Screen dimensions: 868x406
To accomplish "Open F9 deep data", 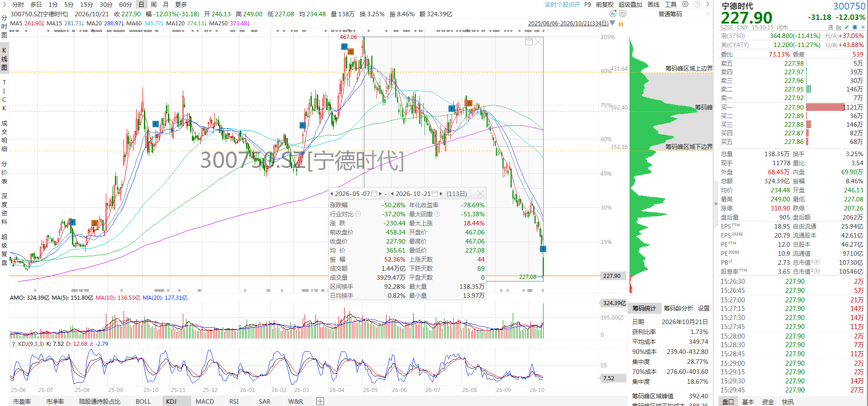I will [587, 5].
